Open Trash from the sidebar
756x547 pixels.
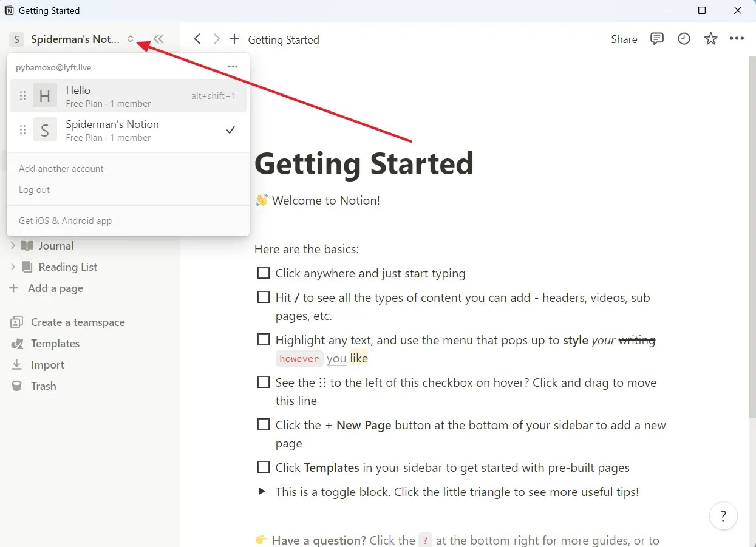(x=43, y=386)
